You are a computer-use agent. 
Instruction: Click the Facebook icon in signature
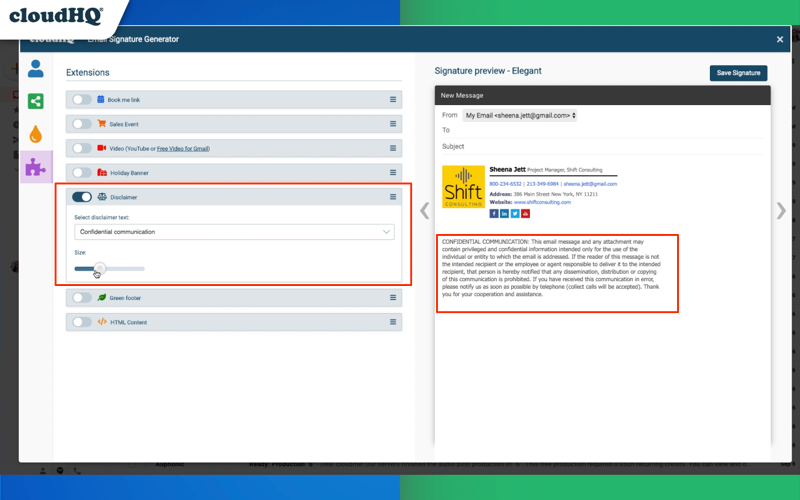coord(494,214)
